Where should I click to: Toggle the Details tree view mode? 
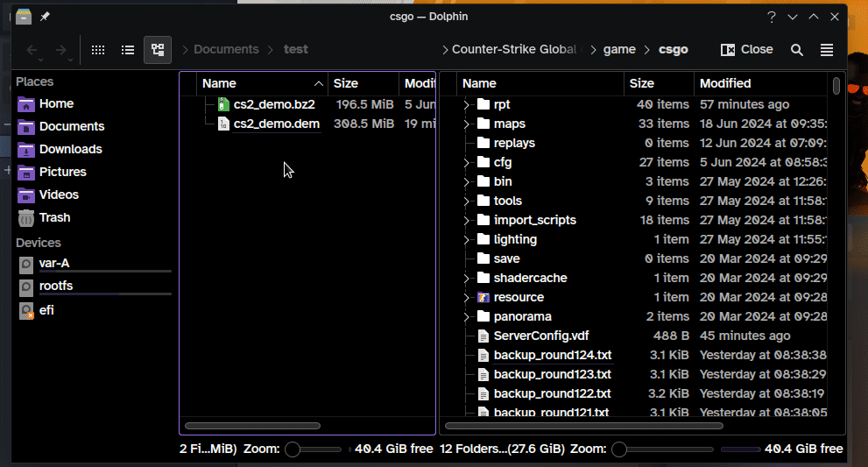point(158,50)
